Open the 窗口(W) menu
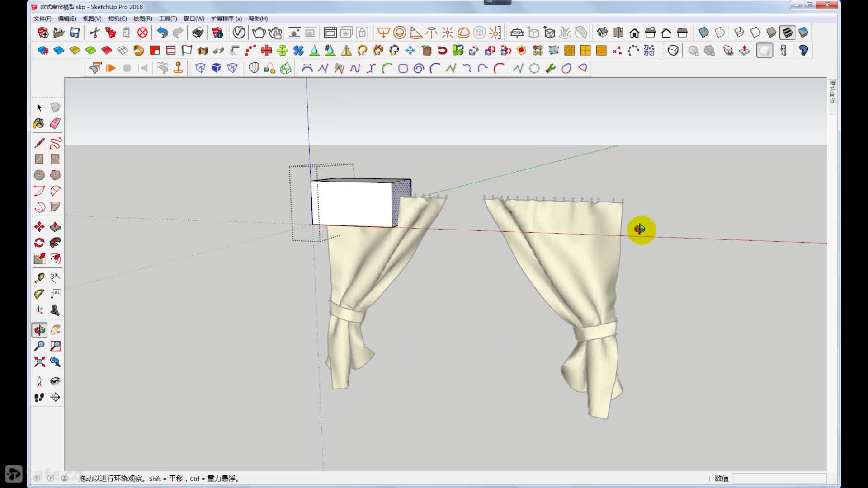 pyautogui.click(x=193, y=19)
